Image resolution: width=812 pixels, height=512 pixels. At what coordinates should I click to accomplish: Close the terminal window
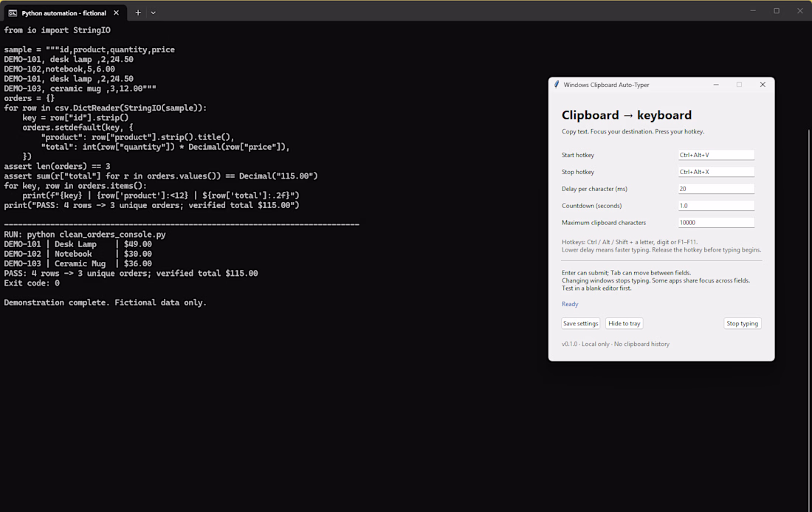click(799, 11)
